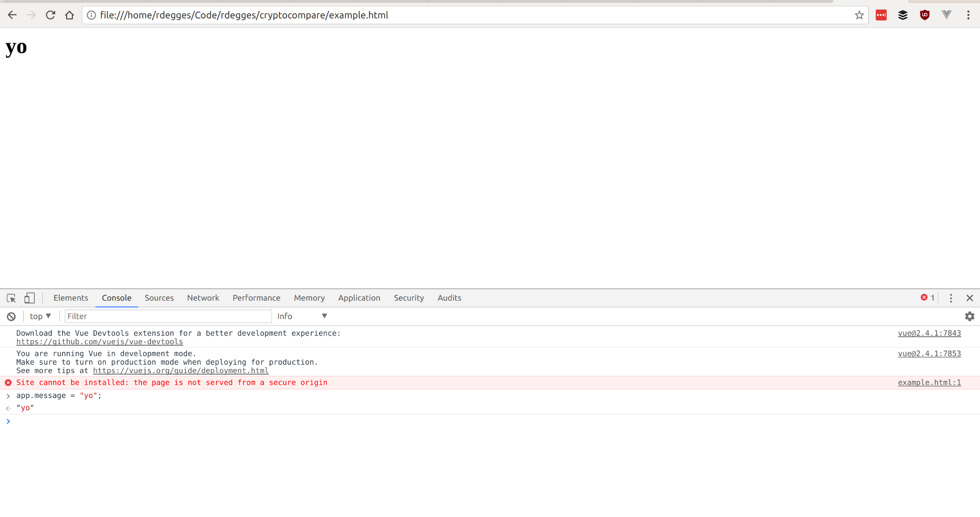
Task: Switch to the Elements tab
Action: click(x=71, y=298)
